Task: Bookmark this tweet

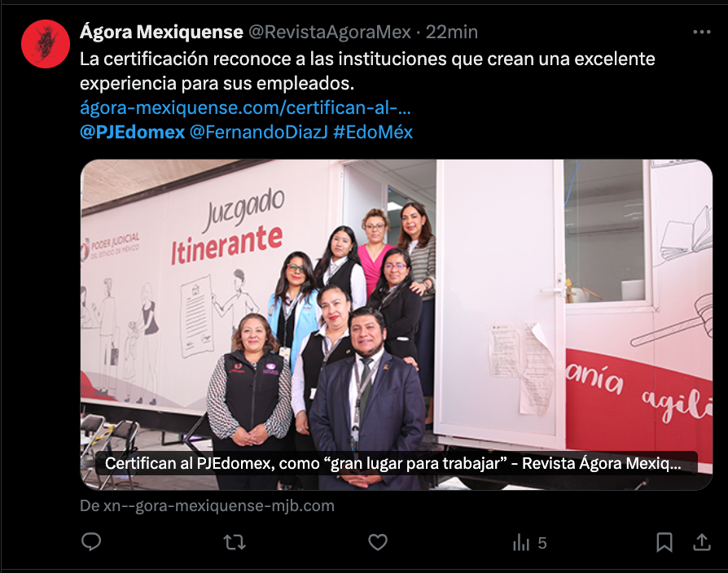Action: (664, 542)
